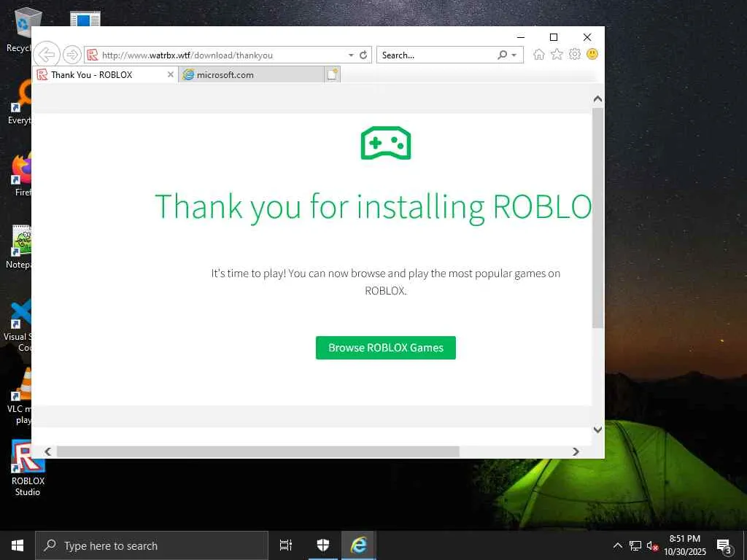Open Favorites with the star icon

click(x=557, y=54)
